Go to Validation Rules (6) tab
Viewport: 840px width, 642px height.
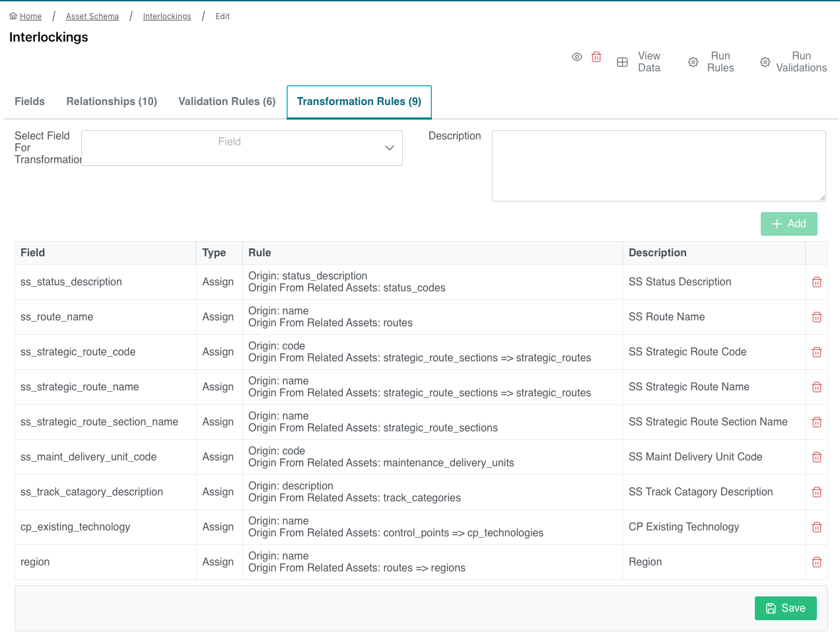tap(227, 102)
